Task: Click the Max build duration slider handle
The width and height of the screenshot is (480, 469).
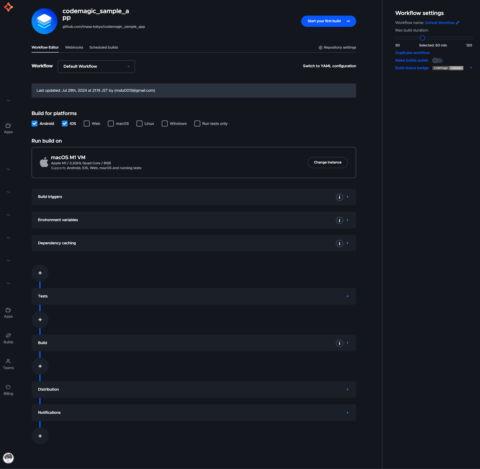Action: [422, 38]
